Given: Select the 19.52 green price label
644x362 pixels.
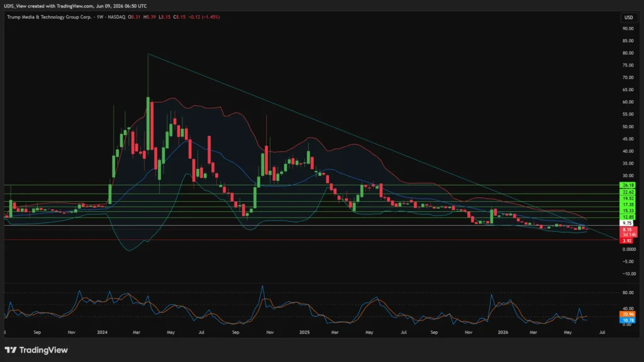Looking at the screenshot, I should (x=628, y=198).
